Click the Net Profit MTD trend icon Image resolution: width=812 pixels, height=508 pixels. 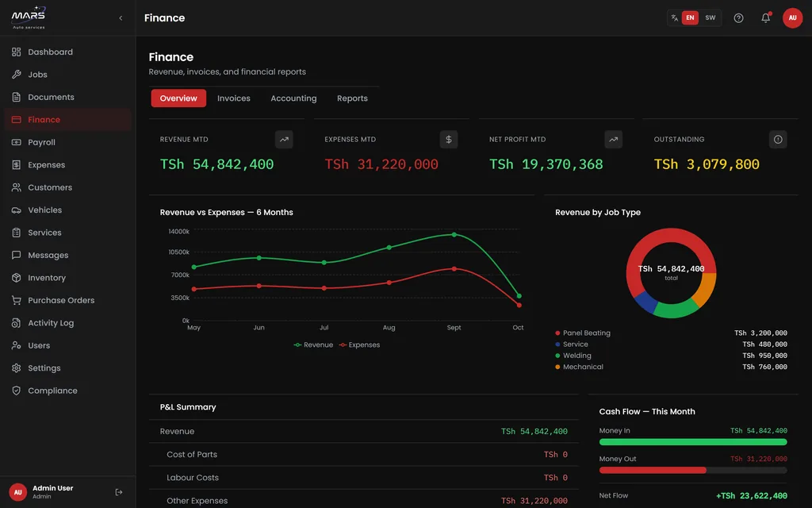coord(613,140)
